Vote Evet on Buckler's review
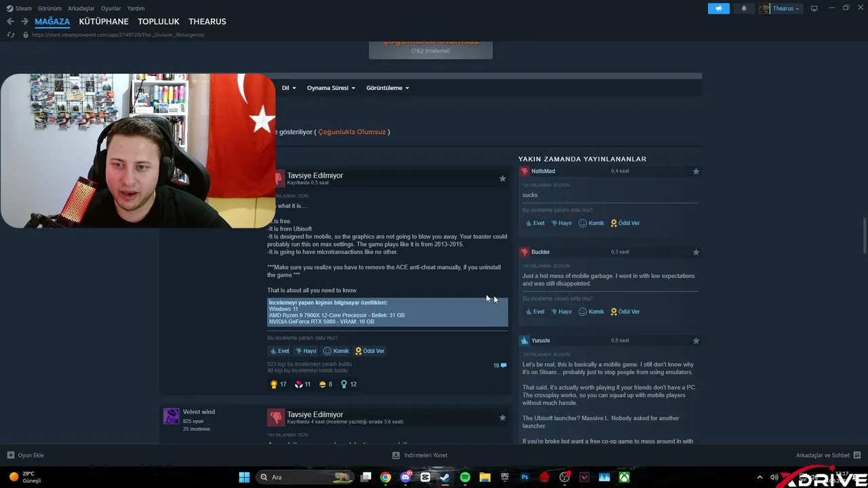Image resolution: width=868 pixels, height=488 pixels. tap(535, 312)
